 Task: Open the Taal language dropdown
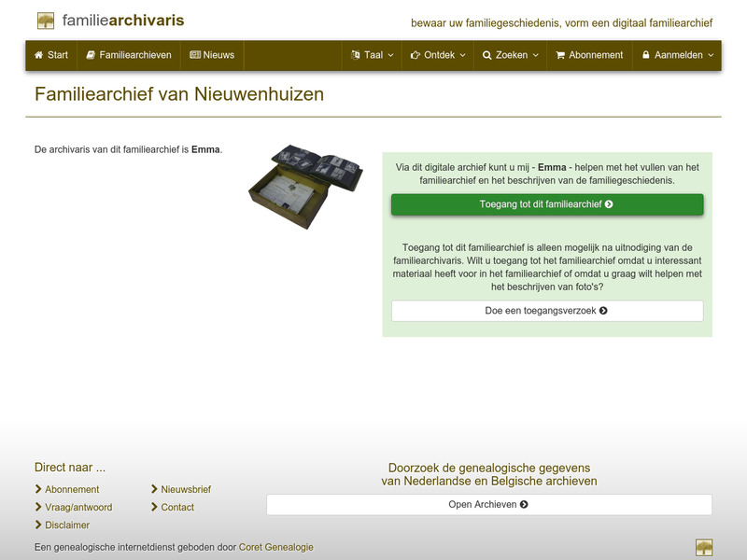click(372, 55)
